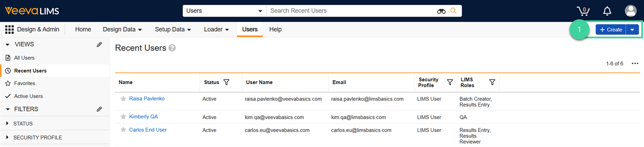Filter the Status column
This screenshot has width=644, height=147.
pyautogui.click(x=226, y=82)
